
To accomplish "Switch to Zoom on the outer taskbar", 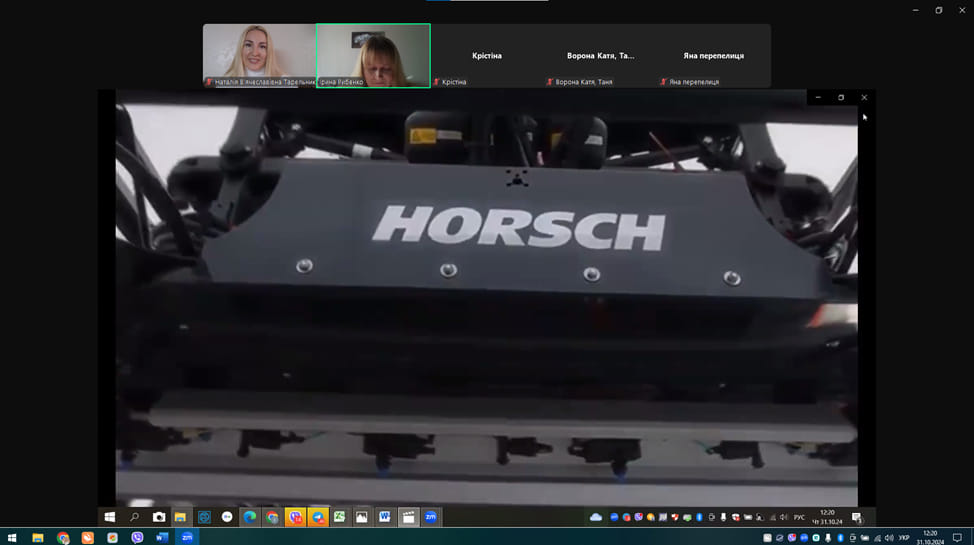I will coord(187,538).
